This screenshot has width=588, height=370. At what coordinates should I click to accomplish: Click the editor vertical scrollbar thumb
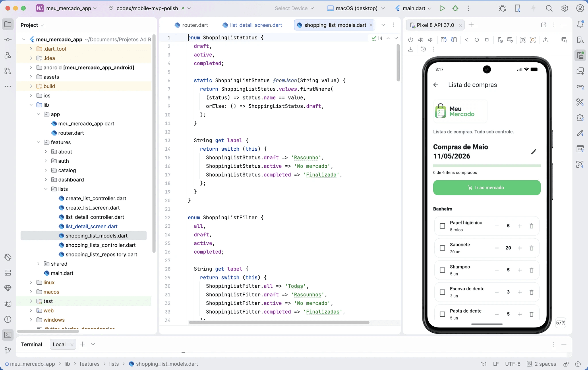(398, 63)
